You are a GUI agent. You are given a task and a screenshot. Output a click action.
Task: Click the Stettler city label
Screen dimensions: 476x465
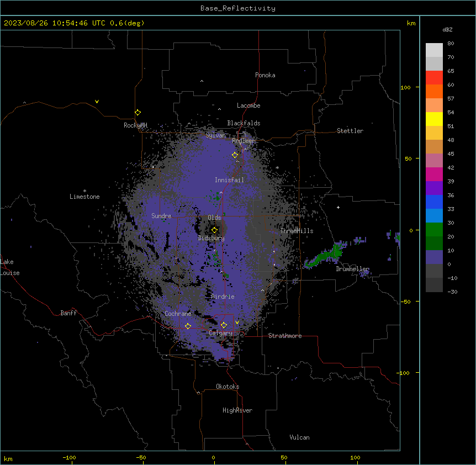pyautogui.click(x=350, y=131)
